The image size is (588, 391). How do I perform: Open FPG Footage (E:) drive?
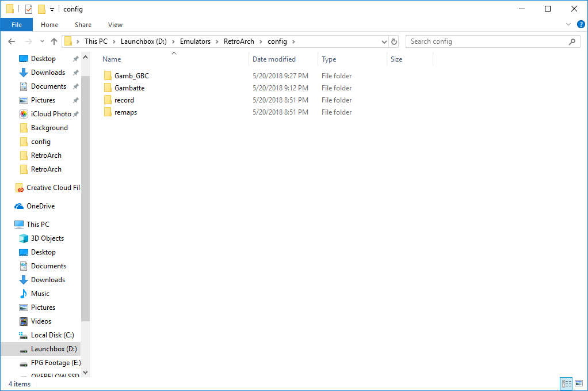click(x=55, y=363)
